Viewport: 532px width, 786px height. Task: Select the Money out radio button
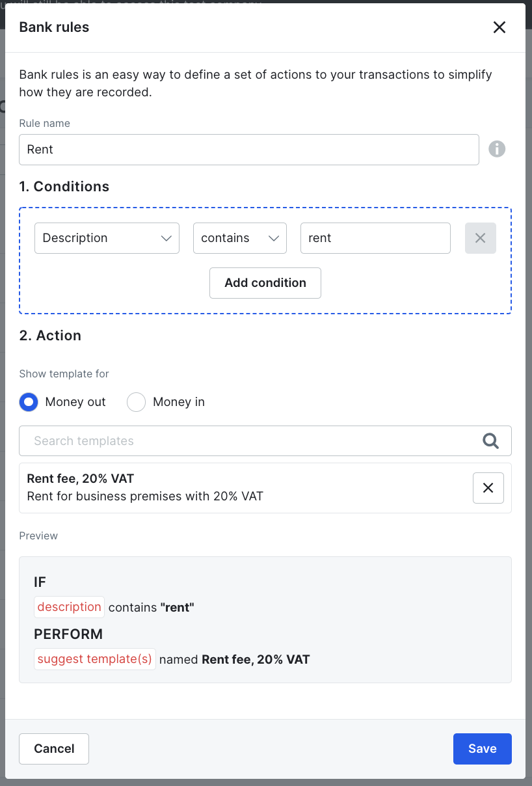coord(29,402)
